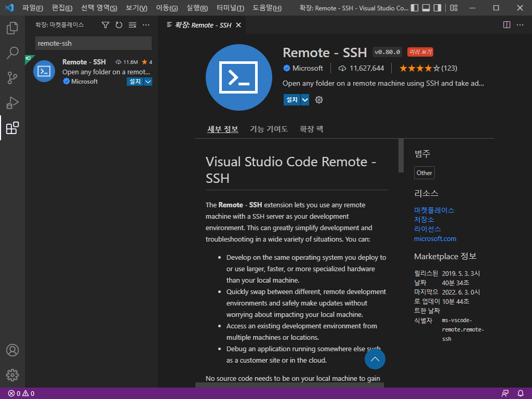Open the 파일(F) menu
Screen dimensions: 532x399
pos(33,8)
